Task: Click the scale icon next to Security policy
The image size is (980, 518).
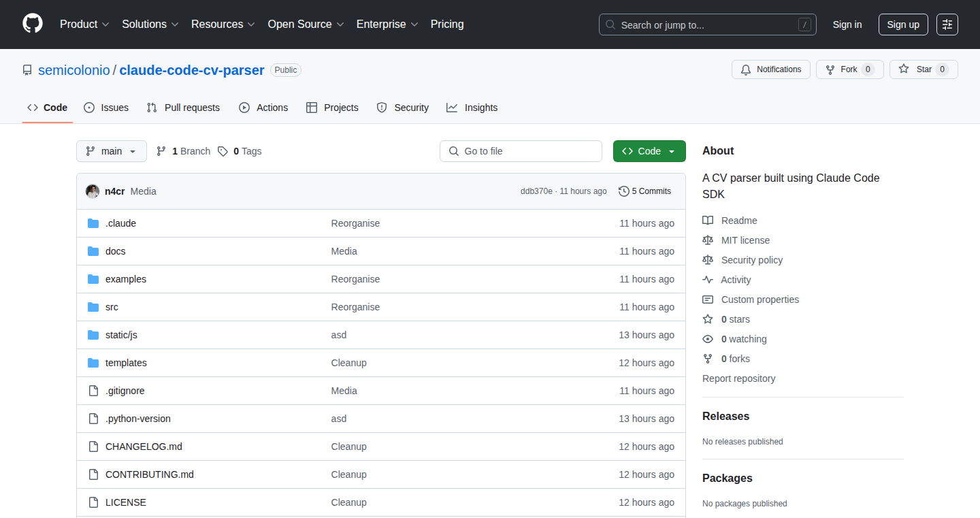Action: pos(708,260)
